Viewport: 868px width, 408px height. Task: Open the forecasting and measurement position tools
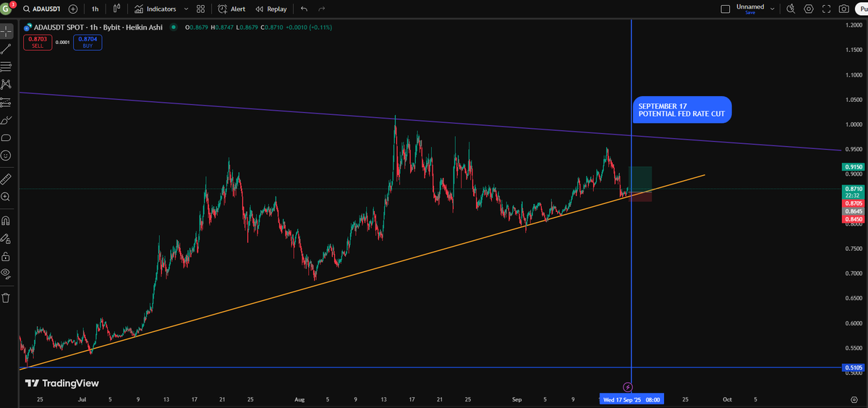pos(7,102)
